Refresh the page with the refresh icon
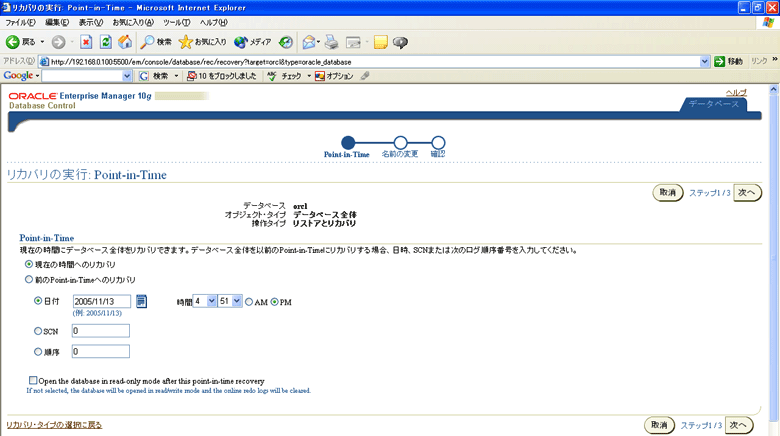Image resolution: width=780 pixels, height=436 pixels. 105,42
